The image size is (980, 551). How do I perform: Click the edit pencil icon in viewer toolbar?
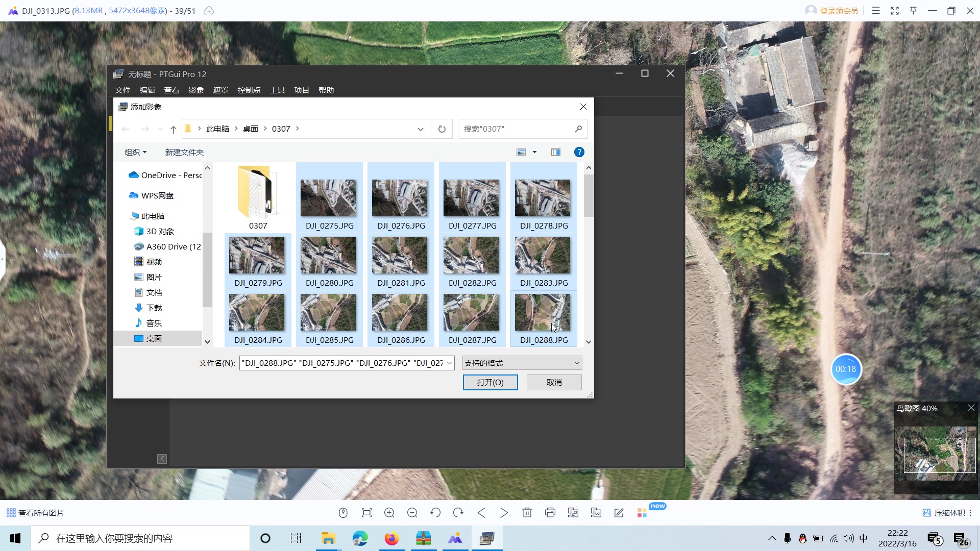point(619,513)
